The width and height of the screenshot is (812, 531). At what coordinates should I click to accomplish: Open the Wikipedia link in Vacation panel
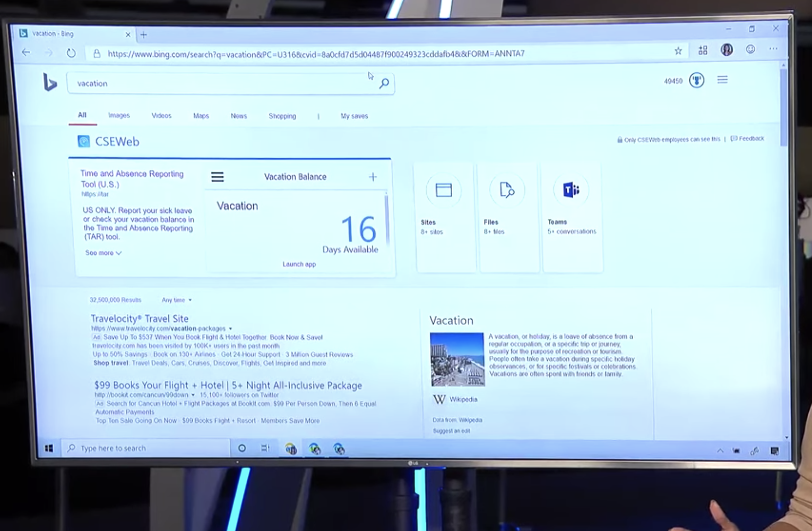(x=463, y=399)
